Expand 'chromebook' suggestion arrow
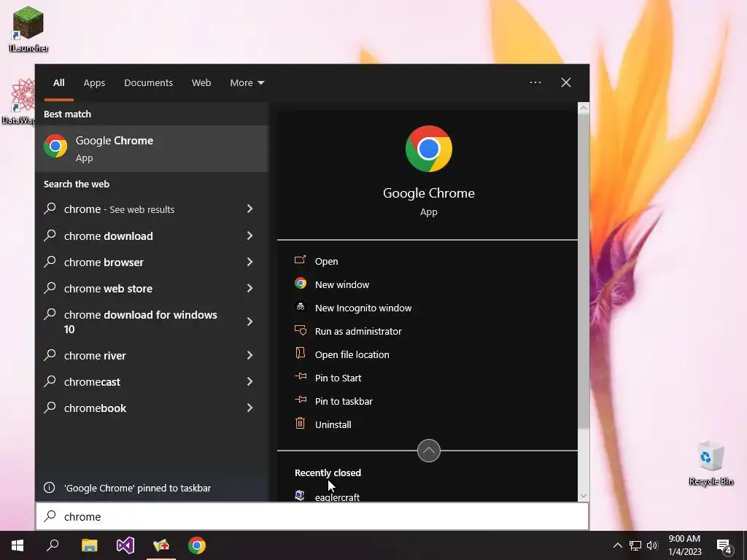Viewport: 747px width, 560px height. [x=249, y=408]
